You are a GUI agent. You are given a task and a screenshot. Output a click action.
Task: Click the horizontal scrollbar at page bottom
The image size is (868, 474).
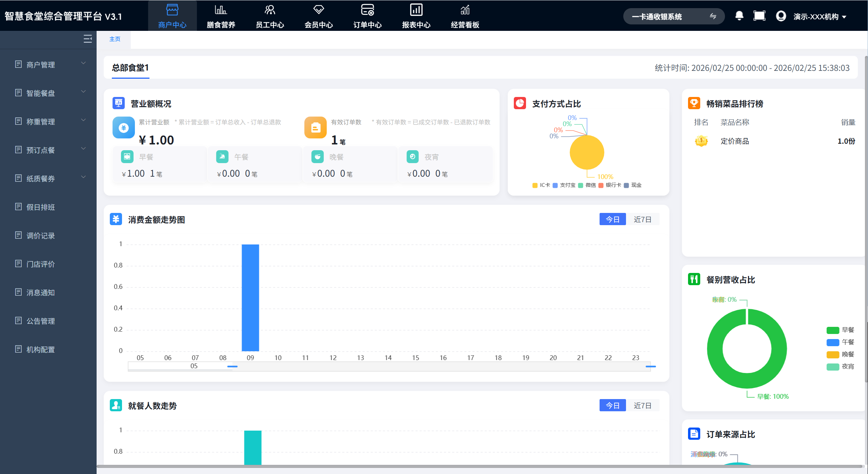click(x=479, y=467)
